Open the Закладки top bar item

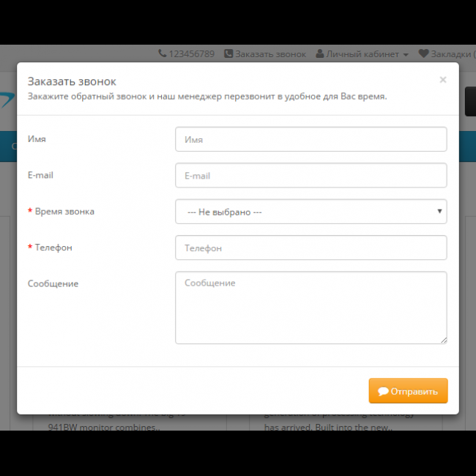[x=450, y=54]
